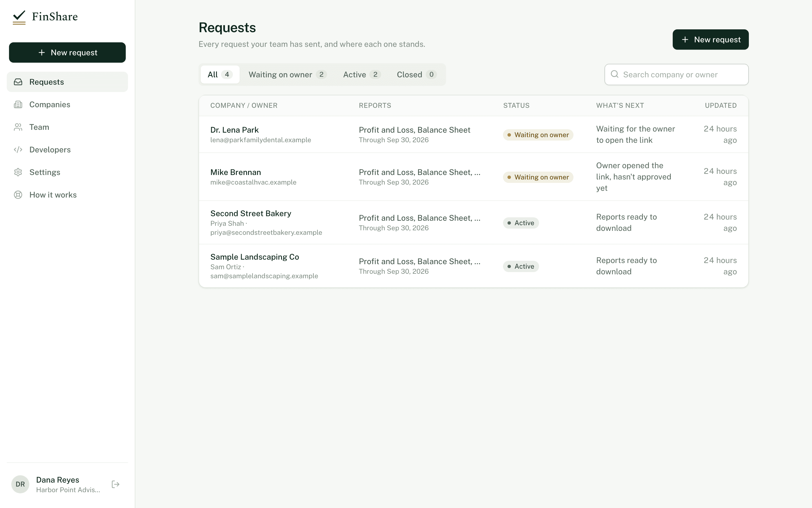Click the Active badge for Sample Landscaping Co
The image size is (812, 508).
point(521,266)
